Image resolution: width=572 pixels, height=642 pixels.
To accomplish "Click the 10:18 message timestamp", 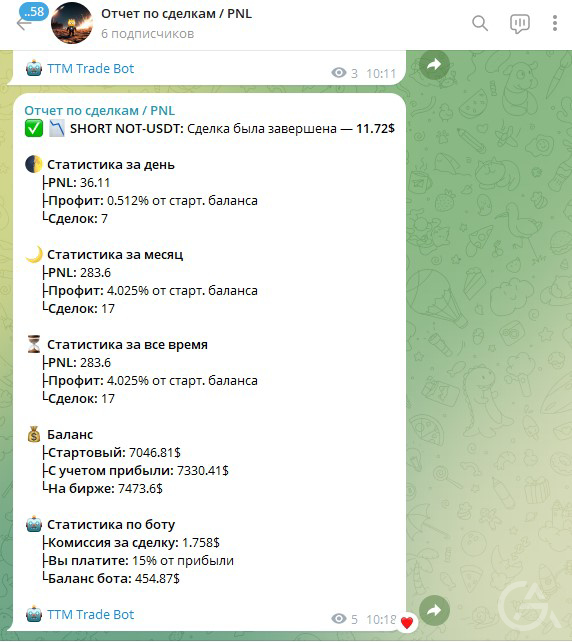I will pyautogui.click(x=381, y=619).
